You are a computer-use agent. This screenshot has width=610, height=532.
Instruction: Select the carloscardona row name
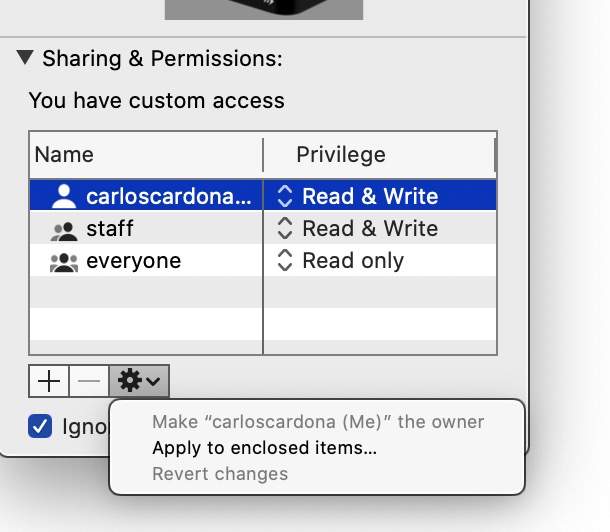point(168,196)
